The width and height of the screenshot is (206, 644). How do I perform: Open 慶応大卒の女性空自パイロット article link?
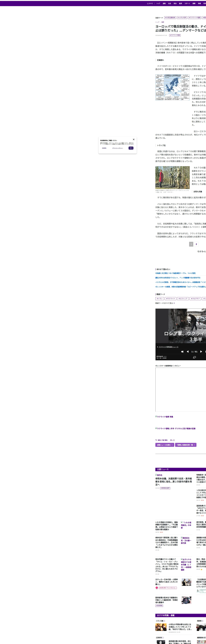pyautogui.click(x=178, y=278)
